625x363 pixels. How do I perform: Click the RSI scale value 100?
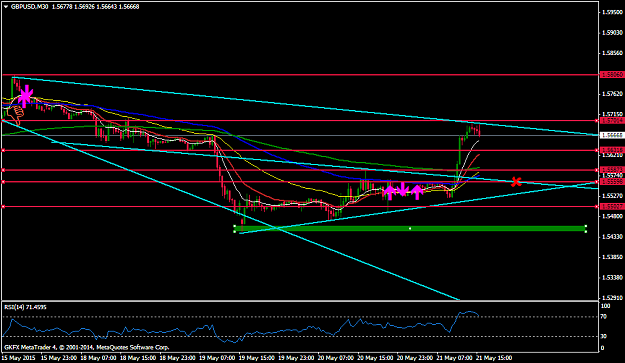(x=605, y=306)
